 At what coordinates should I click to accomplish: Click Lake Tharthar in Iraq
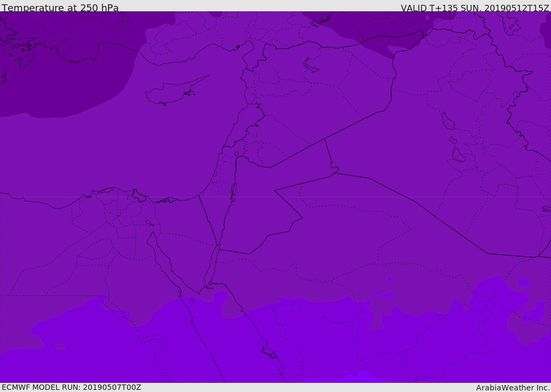coord(448,122)
